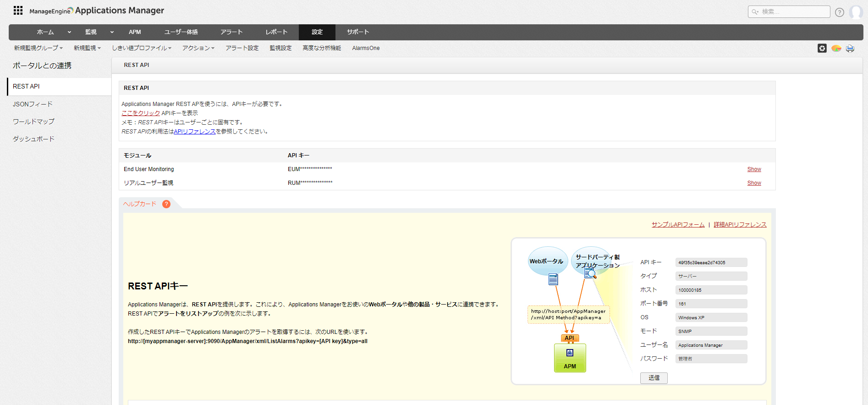Click the ここをクリック link
This screenshot has width=868, height=405.
pos(141,113)
